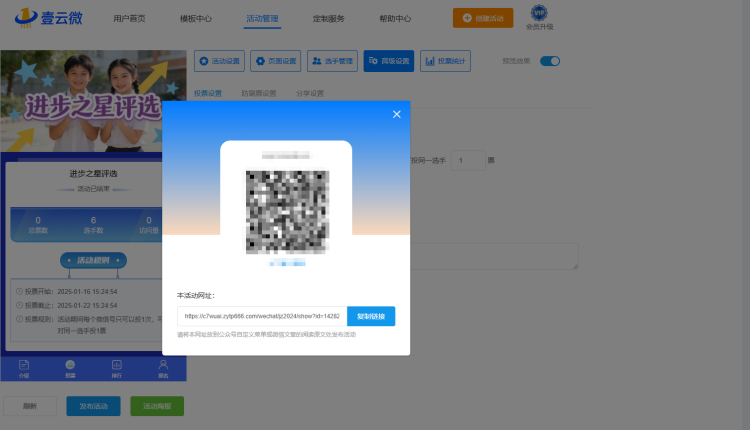Screen dimensions: 750x430
Task: Click the orange 创建活动 button
Action: point(483,18)
